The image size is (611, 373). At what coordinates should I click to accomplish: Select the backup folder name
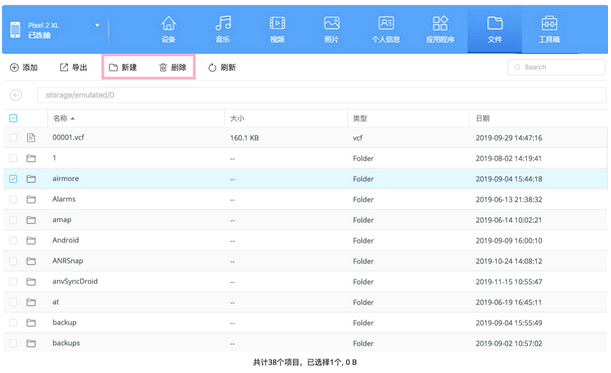click(x=64, y=322)
